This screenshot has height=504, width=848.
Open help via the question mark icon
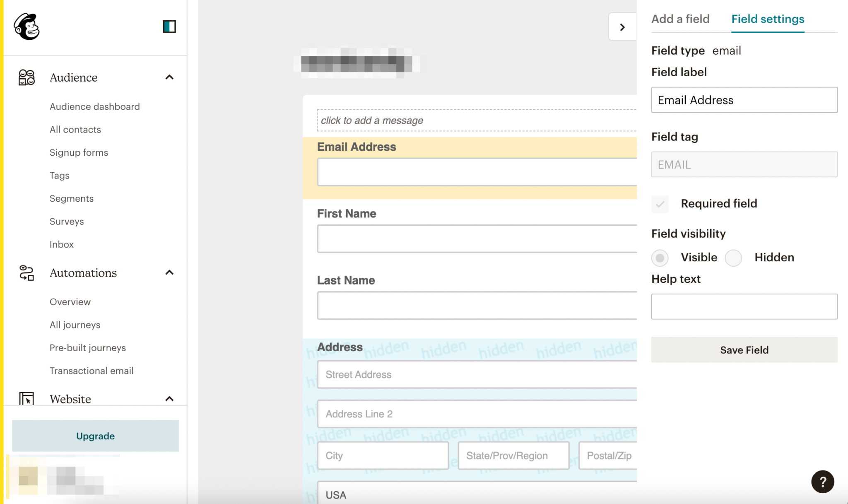click(x=822, y=482)
